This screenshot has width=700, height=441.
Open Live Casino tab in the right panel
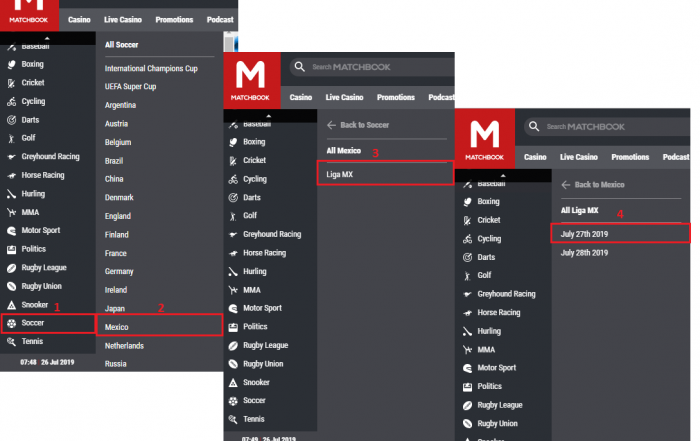pos(579,157)
